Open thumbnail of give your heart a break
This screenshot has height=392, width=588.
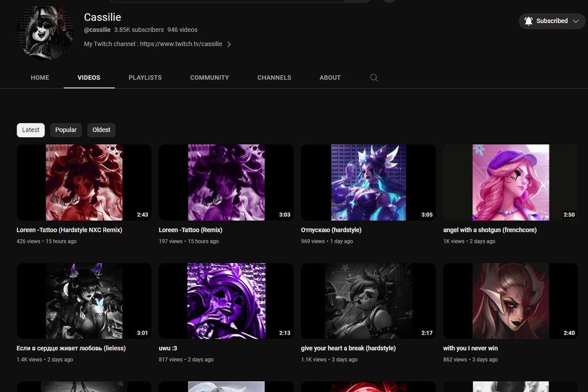(368, 301)
